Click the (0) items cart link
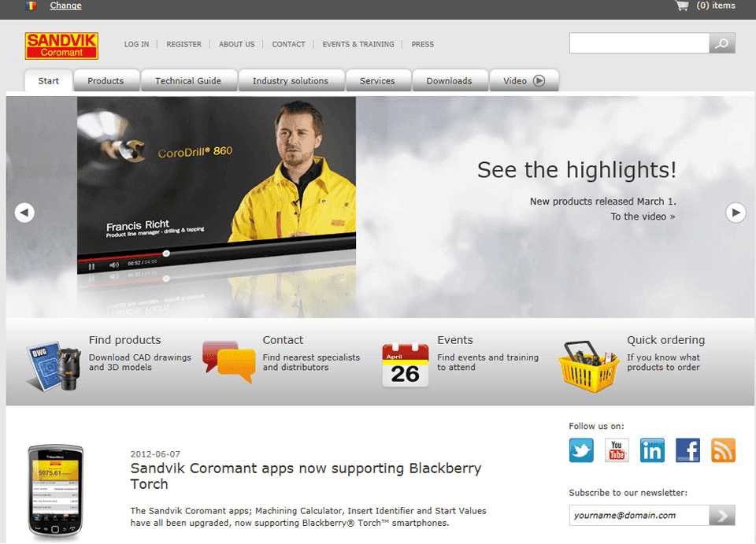Image resolution: width=756 pixels, height=544 pixels. pyautogui.click(x=716, y=6)
